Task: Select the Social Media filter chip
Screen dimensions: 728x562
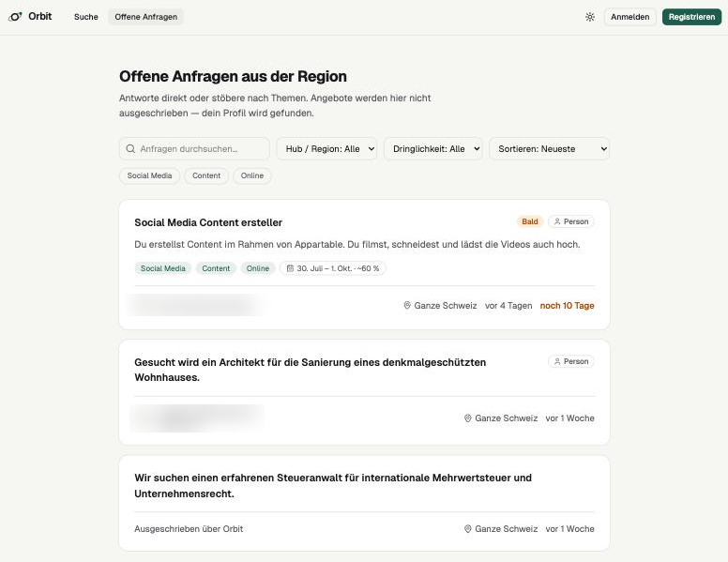Action: coord(149,175)
